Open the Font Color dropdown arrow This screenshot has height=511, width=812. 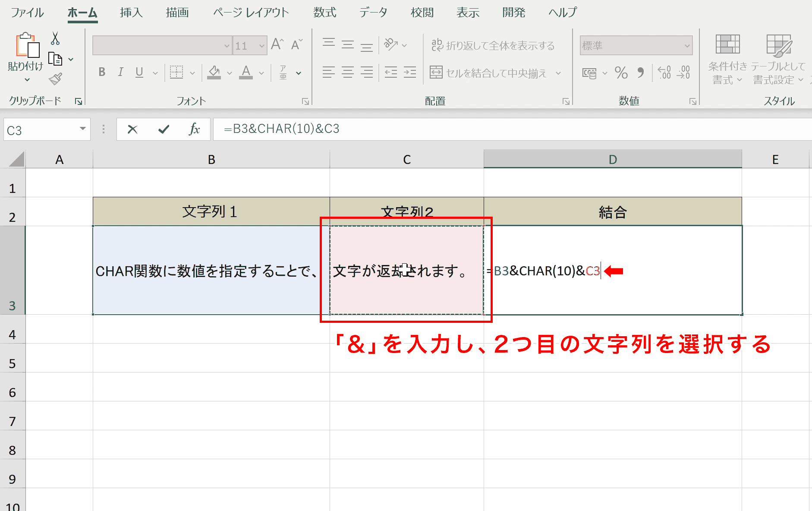(x=261, y=73)
